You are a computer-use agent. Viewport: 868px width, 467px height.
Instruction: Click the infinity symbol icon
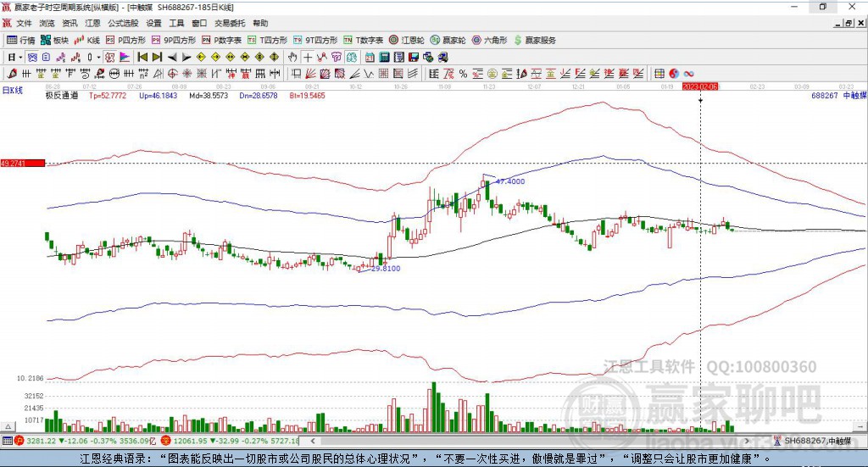click(x=688, y=74)
